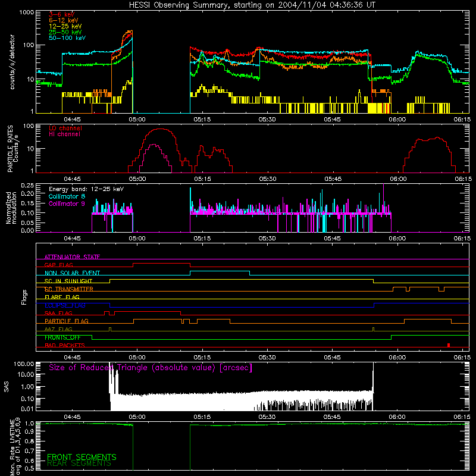Image resolution: width=476 pixels, height=476 pixels.
Task: Click the 06:00 tick label under flags panel
Action: click(x=397, y=358)
